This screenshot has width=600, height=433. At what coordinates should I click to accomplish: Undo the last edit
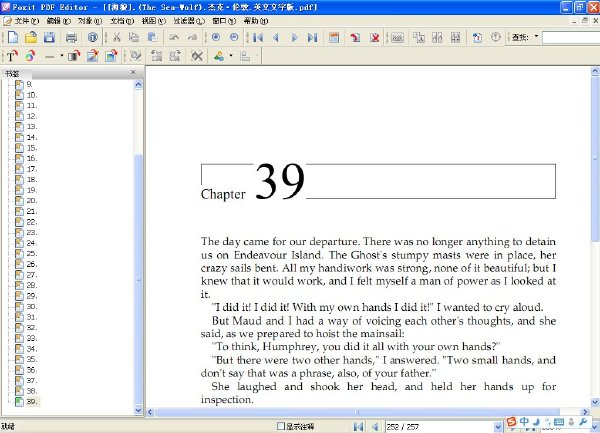[x=174, y=37]
